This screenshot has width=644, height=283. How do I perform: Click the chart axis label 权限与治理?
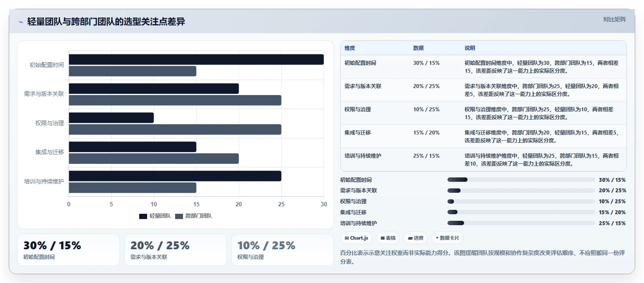point(50,123)
